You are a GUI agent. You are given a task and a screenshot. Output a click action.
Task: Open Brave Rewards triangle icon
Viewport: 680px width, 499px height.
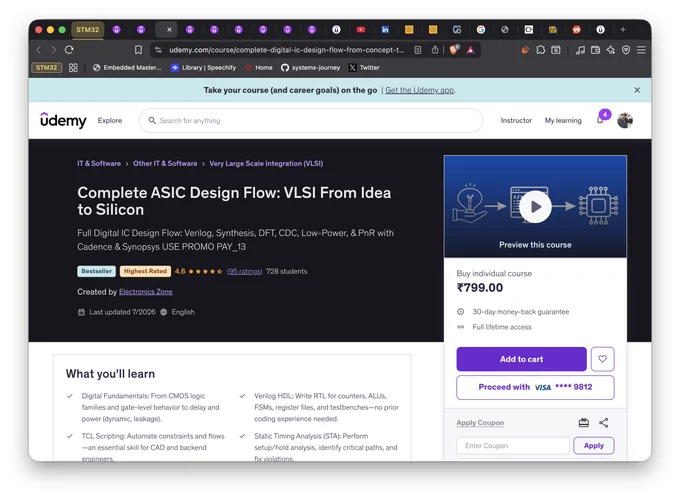tap(471, 50)
